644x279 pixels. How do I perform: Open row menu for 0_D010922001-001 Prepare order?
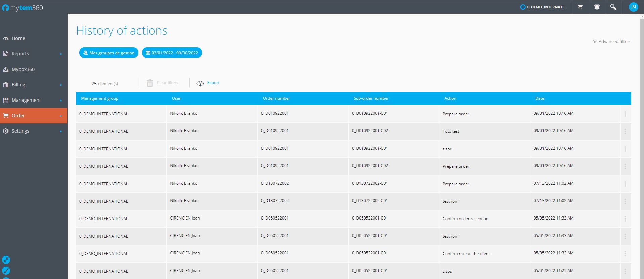(x=625, y=114)
